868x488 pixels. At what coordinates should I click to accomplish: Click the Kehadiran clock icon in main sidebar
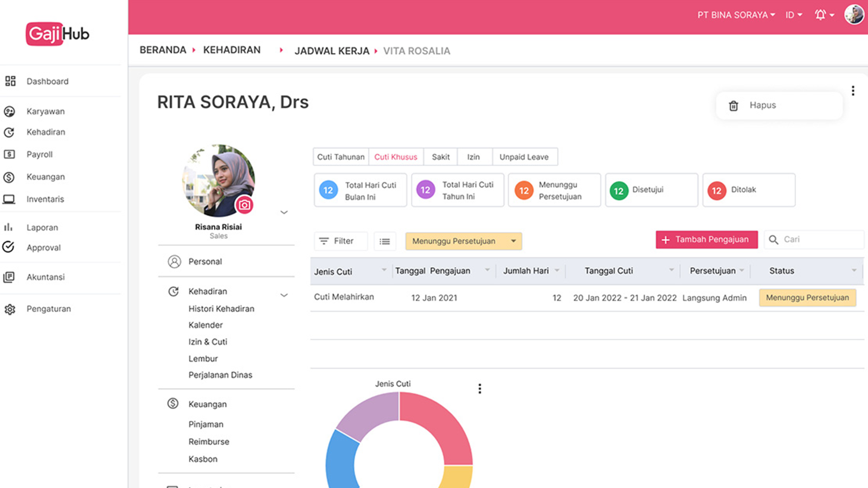coord(9,132)
